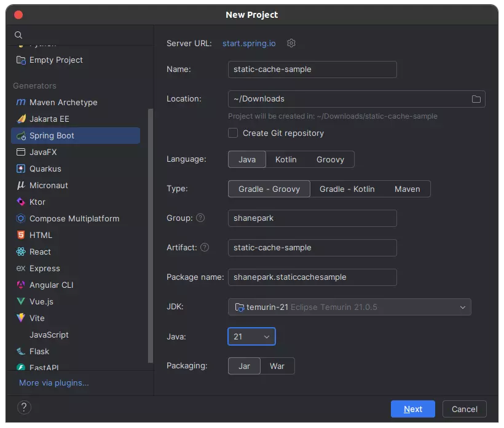Click the Maven Archetype icon
504x428 pixels.
pyautogui.click(x=21, y=102)
